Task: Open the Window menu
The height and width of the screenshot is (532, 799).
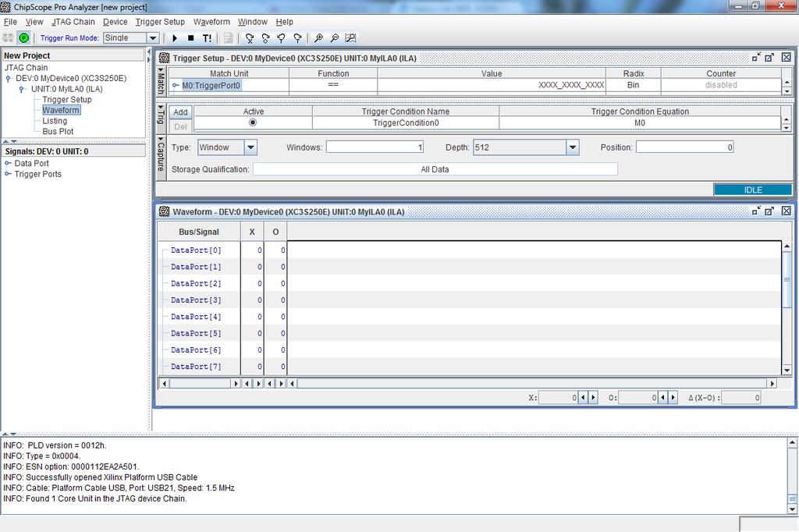Action: (x=252, y=22)
